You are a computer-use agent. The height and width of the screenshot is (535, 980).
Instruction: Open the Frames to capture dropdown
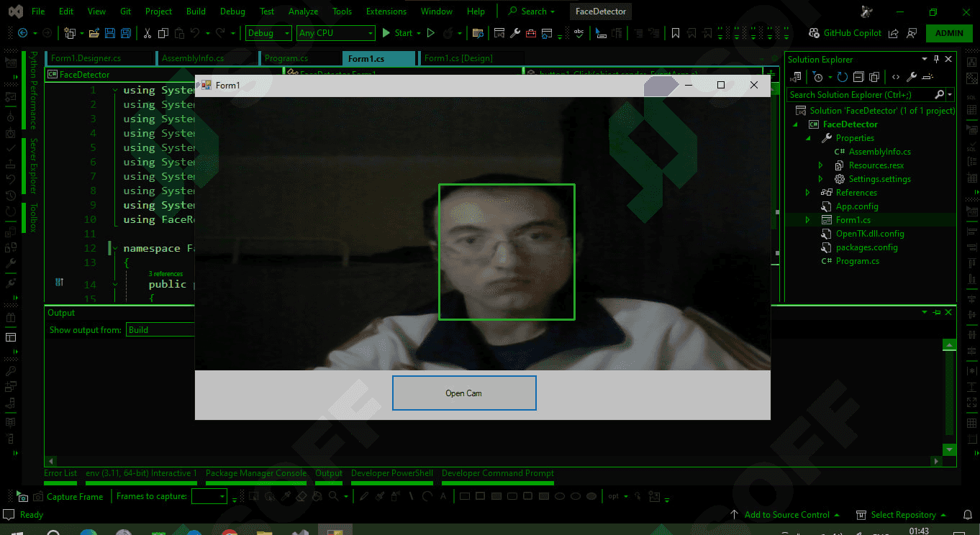click(x=209, y=497)
